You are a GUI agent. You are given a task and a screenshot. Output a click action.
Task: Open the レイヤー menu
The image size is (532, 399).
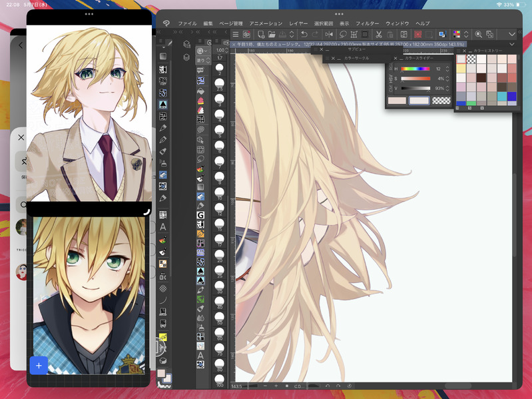pyautogui.click(x=298, y=23)
